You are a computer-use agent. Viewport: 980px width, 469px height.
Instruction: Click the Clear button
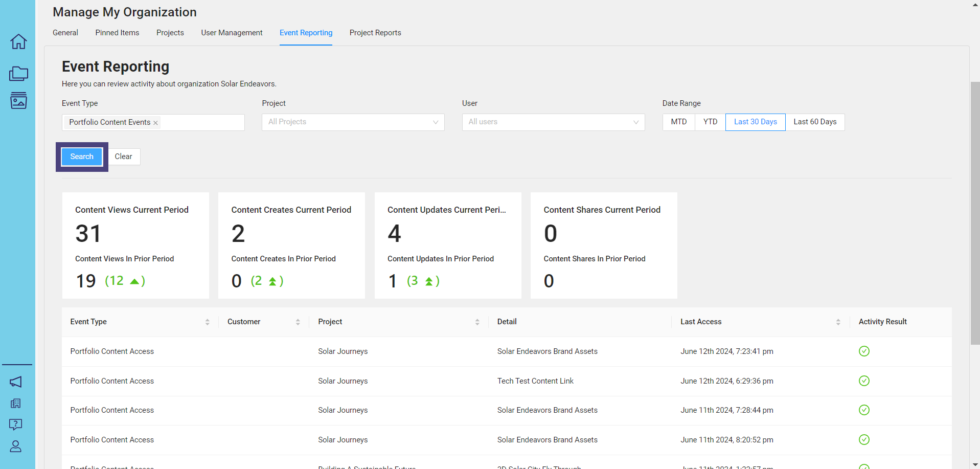(x=123, y=157)
